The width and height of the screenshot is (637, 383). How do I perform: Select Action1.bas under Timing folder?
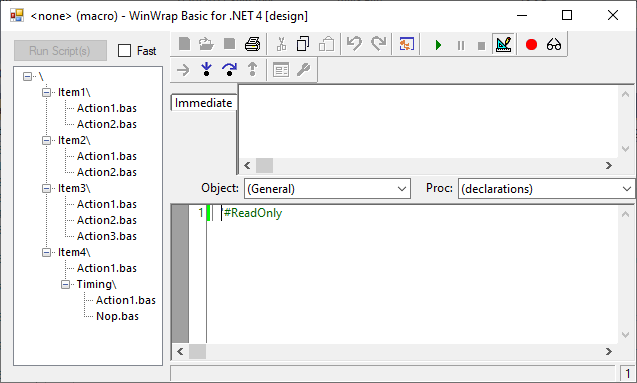126,300
